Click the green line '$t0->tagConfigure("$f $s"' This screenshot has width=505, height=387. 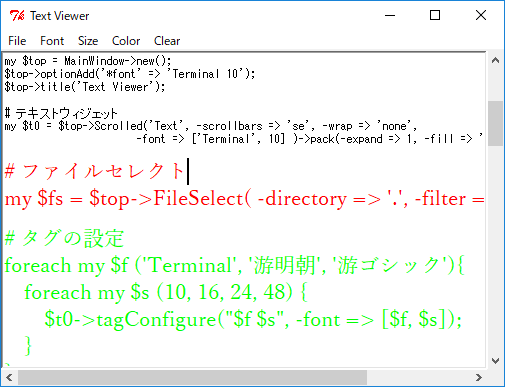click(x=253, y=319)
